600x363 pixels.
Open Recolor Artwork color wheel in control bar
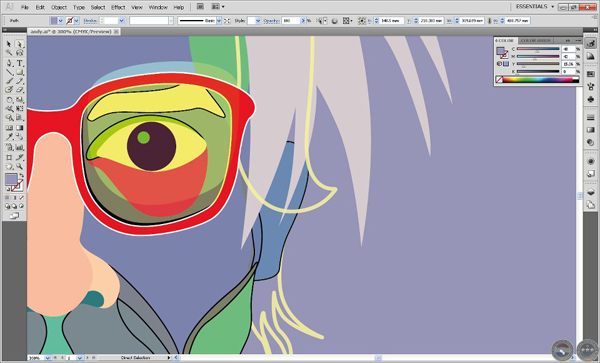tap(334, 21)
